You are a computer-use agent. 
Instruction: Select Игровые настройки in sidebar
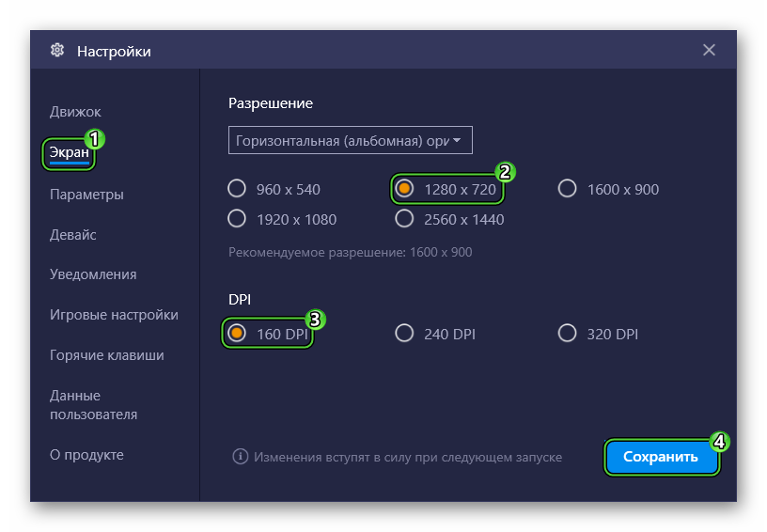point(114,315)
